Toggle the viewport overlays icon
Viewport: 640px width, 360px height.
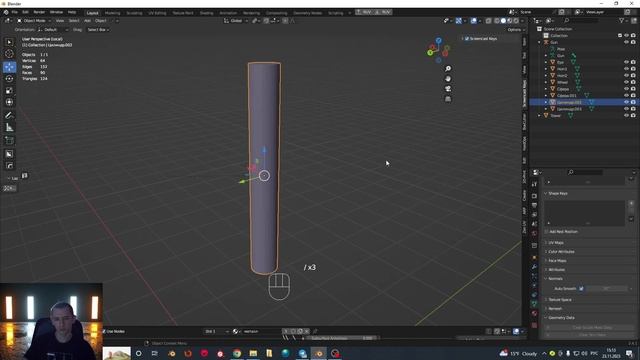473,20
